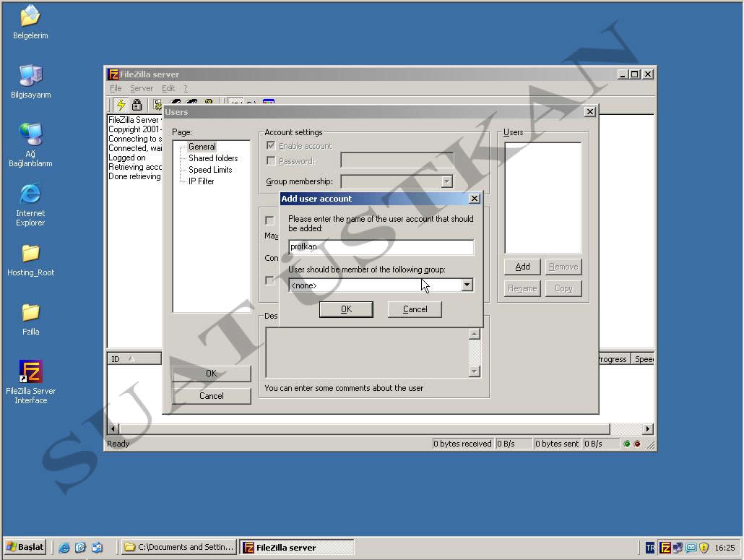Click Cancel in Add user account dialog

coord(415,309)
